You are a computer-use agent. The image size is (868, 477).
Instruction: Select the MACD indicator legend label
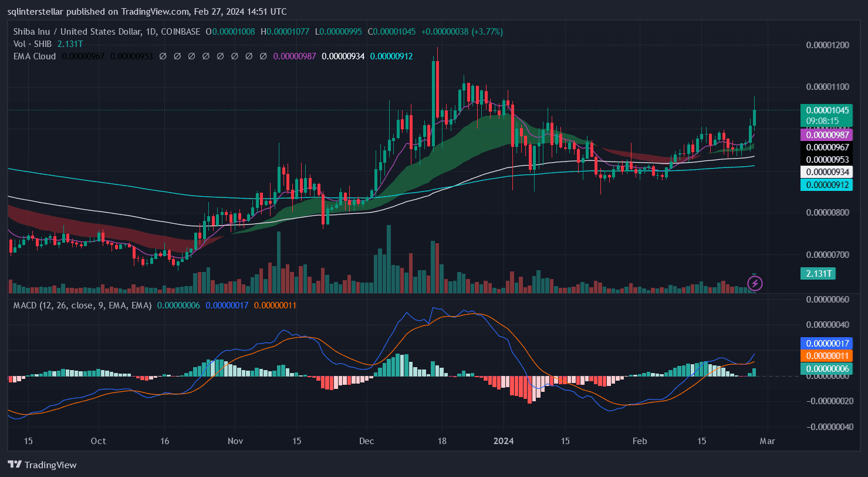(x=79, y=305)
